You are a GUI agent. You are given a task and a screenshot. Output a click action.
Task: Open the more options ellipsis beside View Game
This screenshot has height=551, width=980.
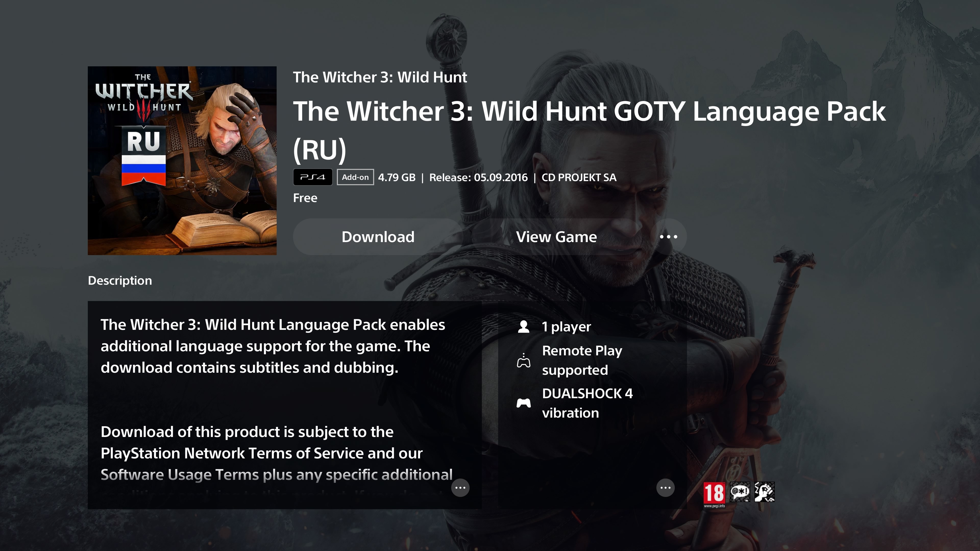668,236
